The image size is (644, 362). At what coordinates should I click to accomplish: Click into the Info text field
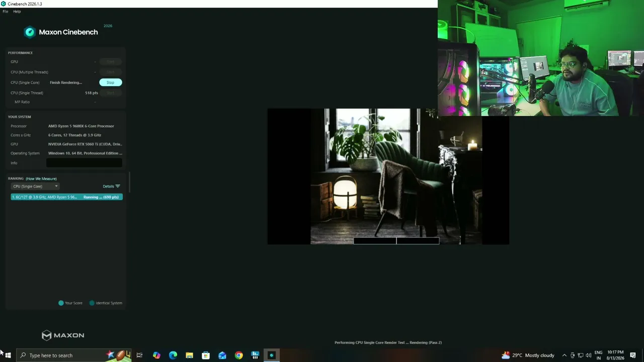tap(84, 163)
